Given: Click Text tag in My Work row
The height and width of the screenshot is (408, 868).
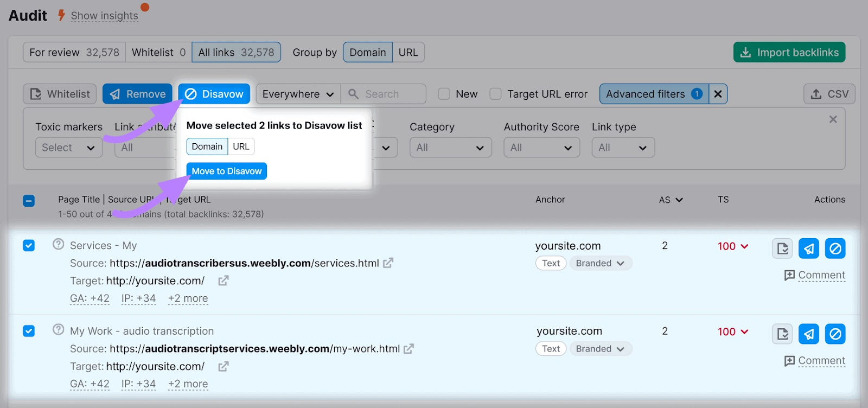Looking at the screenshot, I should click(551, 349).
